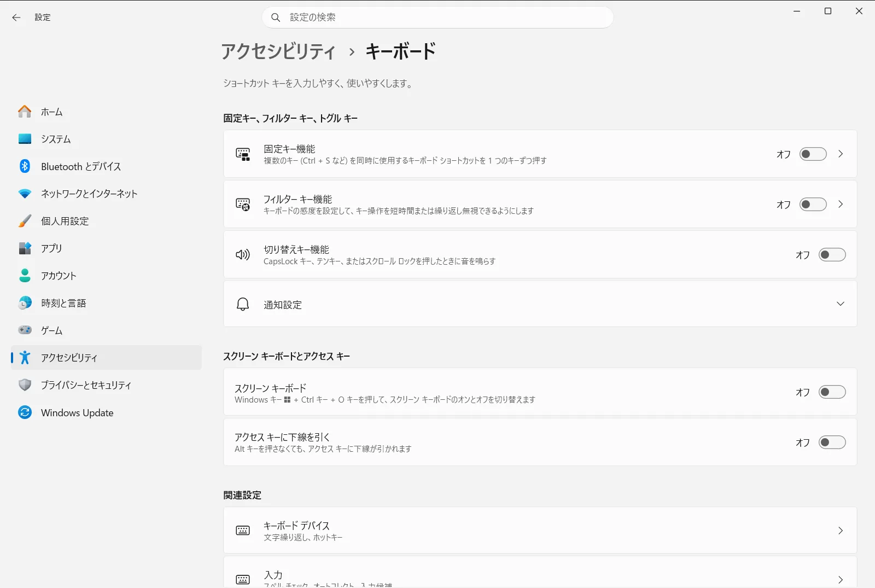
Task: Click the 個人用設定 paintbrush icon
Action: (25, 221)
